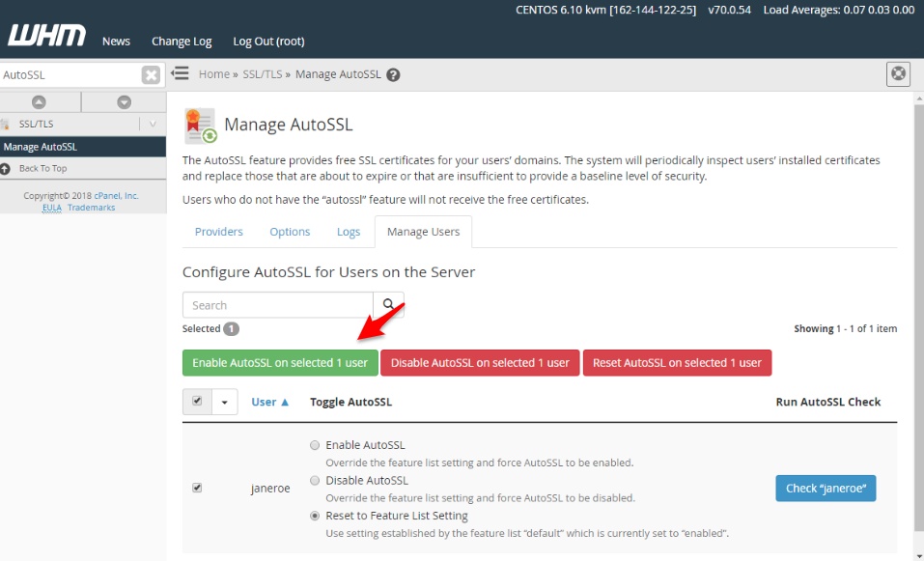The width and height of the screenshot is (924, 561).
Task: Go to Home breadcrumb link
Action: (214, 74)
